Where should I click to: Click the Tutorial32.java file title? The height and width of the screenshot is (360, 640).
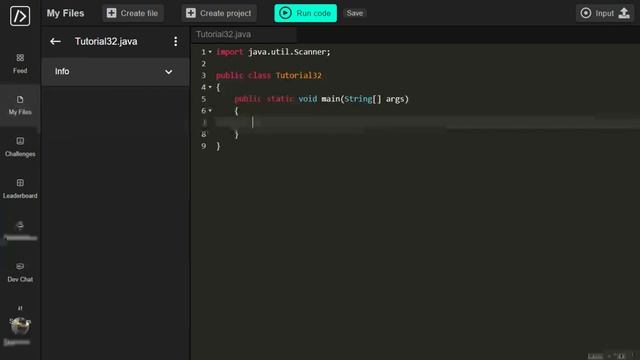coord(106,42)
